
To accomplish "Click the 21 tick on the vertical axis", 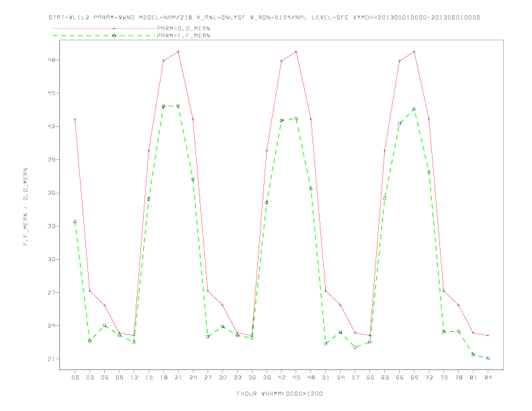I will coord(53,359).
